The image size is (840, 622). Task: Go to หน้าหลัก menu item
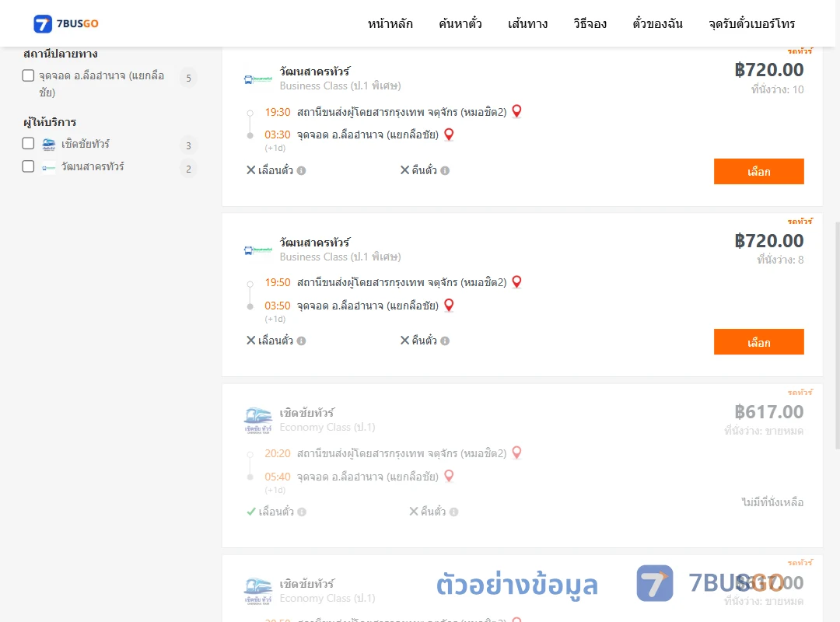click(390, 23)
